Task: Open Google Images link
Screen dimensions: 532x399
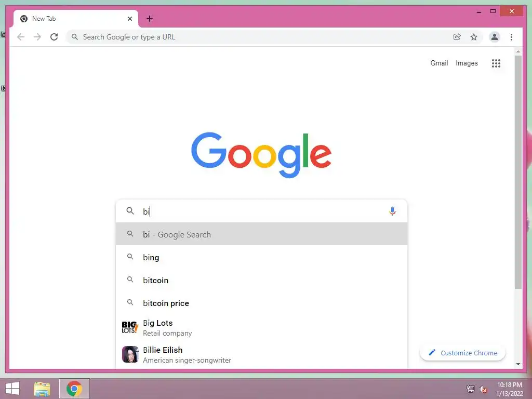Action: click(467, 63)
